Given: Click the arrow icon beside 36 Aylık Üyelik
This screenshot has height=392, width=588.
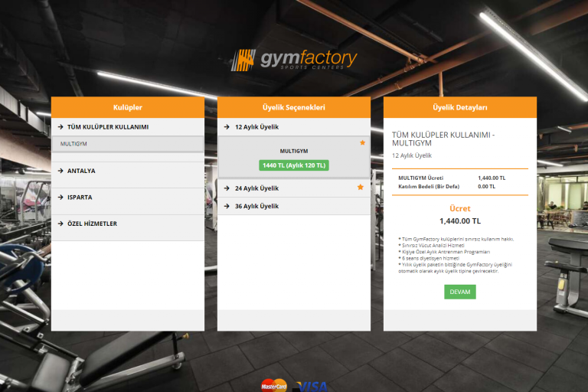Looking at the screenshot, I should coord(226,206).
